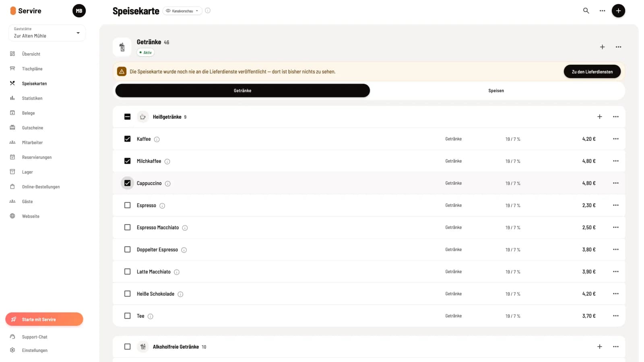Open the Gaststätte dropdown Zur Alten Mühle

click(47, 33)
